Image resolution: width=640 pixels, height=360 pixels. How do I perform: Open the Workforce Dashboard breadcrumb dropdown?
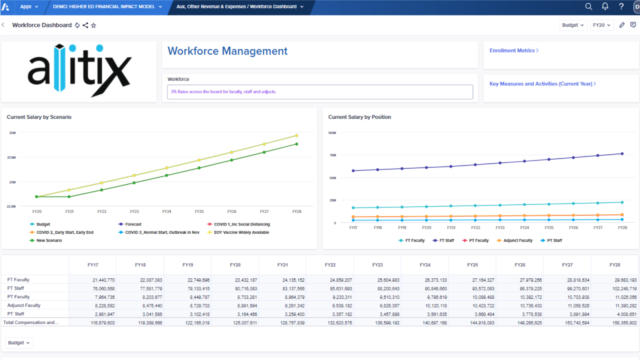[x=240, y=7]
